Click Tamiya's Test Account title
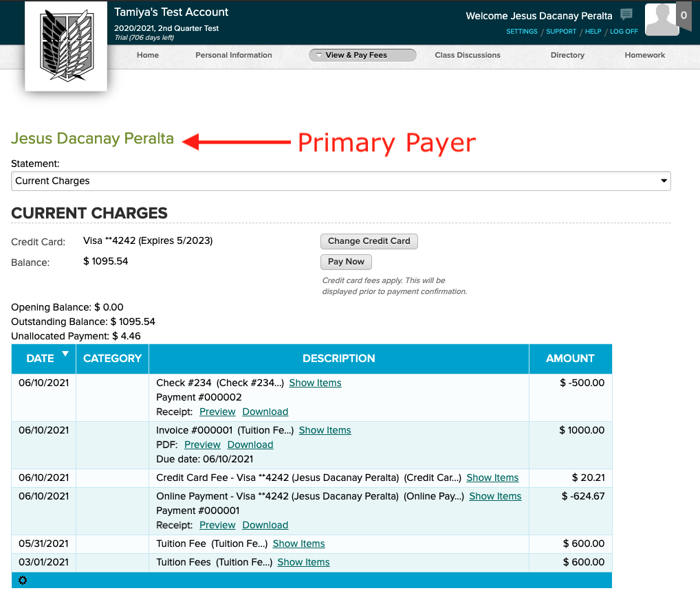Image resolution: width=700 pixels, height=595 pixels. point(171,12)
